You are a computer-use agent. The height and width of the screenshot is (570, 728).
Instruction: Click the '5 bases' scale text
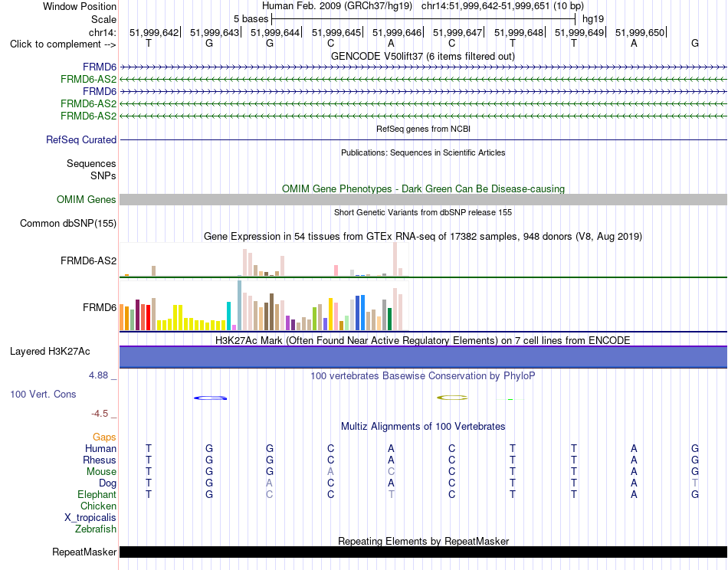pos(251,19)
